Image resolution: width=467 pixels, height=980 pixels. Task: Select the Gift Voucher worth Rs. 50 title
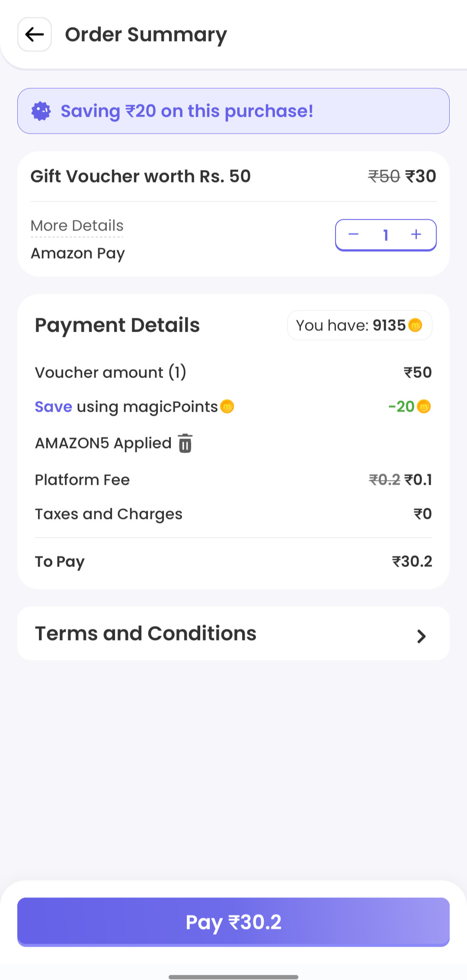click(x=141, y=176)
